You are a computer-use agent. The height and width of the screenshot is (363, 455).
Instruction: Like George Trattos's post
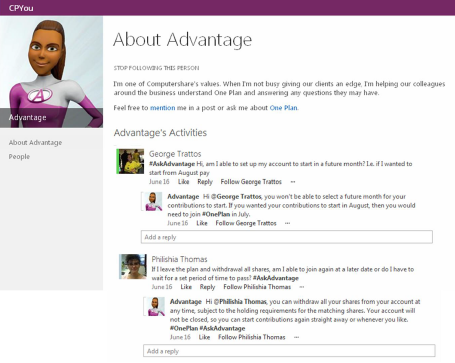tap(184, 182)
